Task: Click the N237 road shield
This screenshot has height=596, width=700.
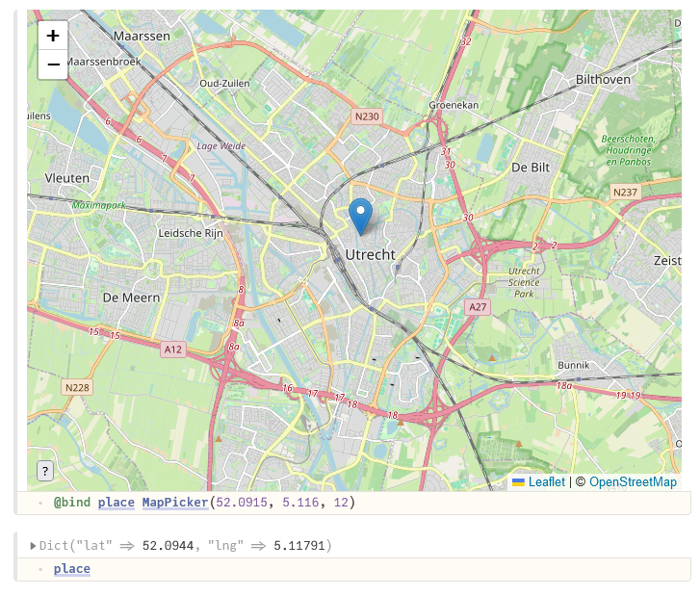Action: pos(625,192)
